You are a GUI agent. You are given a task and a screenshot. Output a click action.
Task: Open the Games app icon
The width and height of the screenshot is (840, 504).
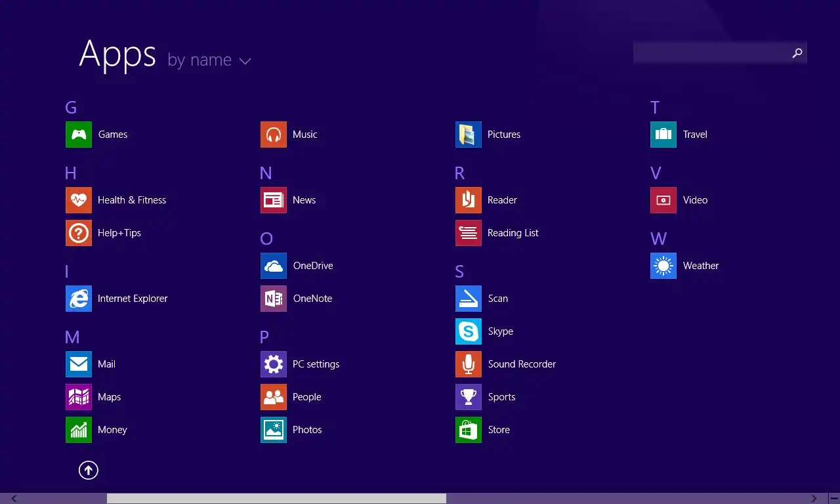click(79, 135)
